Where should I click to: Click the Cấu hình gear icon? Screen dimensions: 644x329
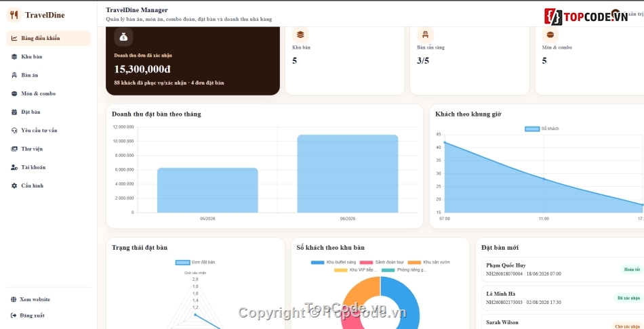(14, 186)
